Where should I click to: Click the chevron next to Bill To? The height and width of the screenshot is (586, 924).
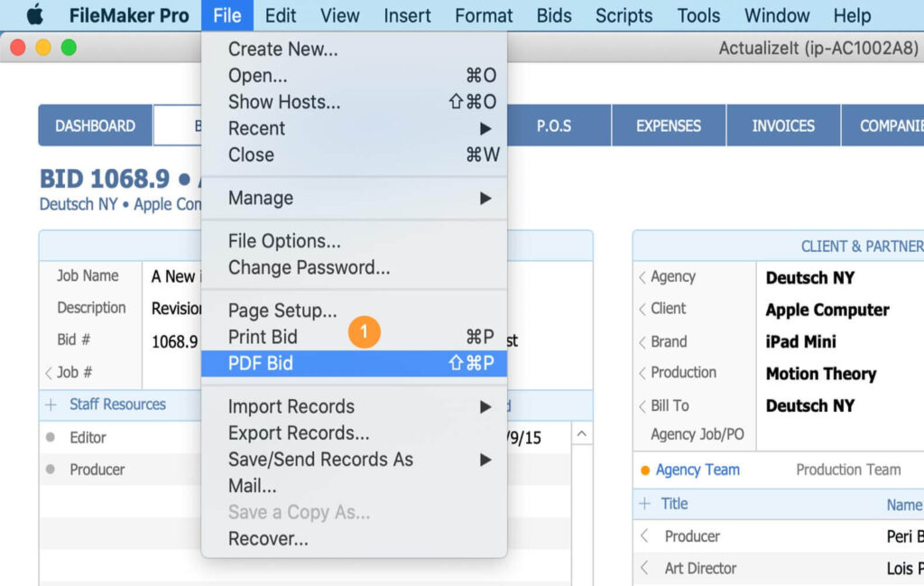pyautogui.click(x=642, y=406)
